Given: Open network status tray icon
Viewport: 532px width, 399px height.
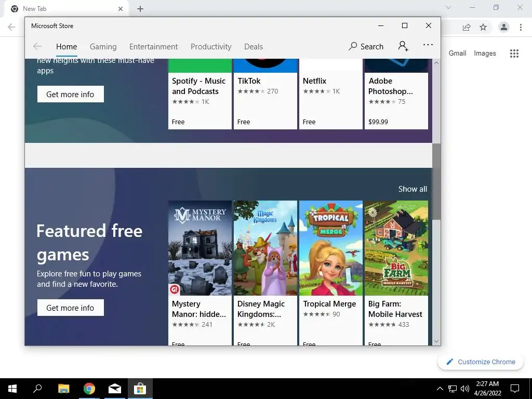Looking at the screenshot, I should coord(453,389).
